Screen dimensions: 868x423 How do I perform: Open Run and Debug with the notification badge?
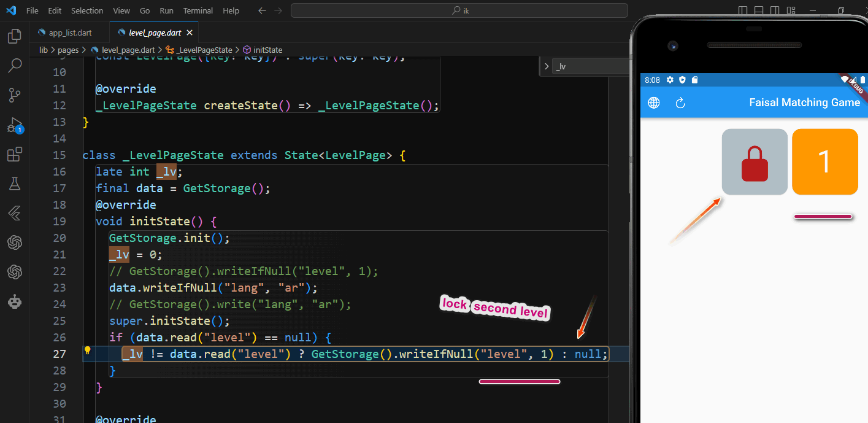click(x=14, y=125)
